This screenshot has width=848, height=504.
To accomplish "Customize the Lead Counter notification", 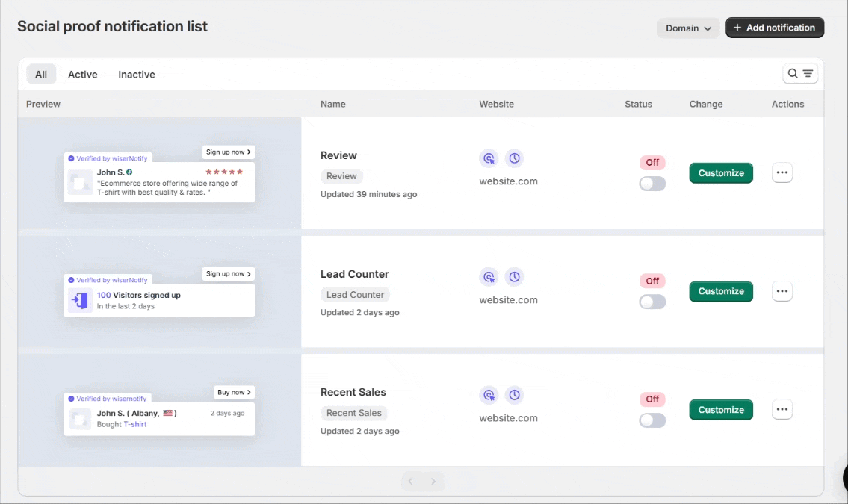I will (x=721, y=291).
